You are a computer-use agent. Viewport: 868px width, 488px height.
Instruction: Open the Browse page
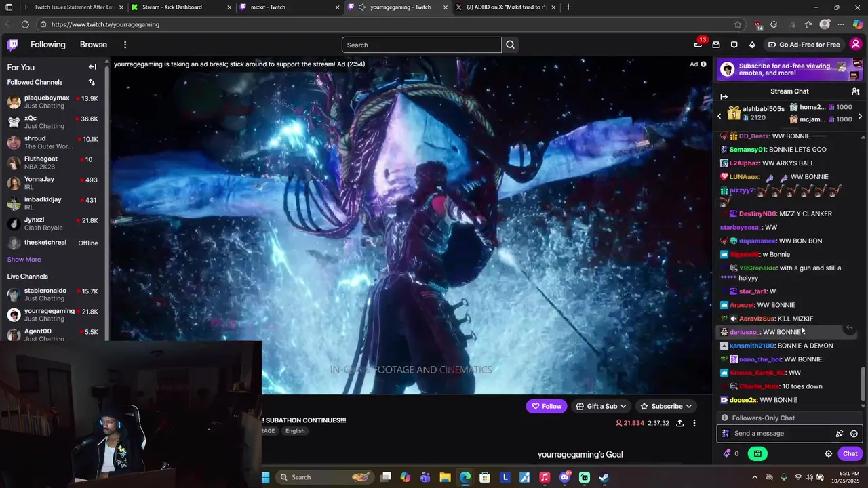click(x=94, y=45)
